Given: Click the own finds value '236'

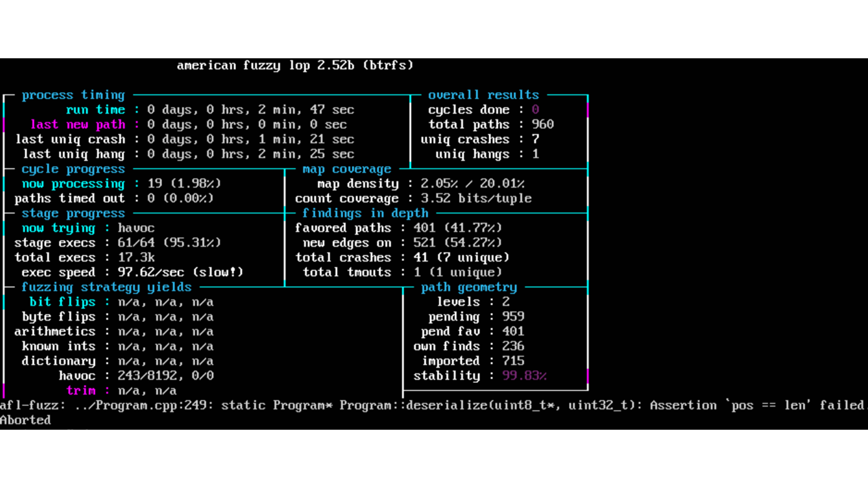Looking at the screenshot, I should pos(513,346).
